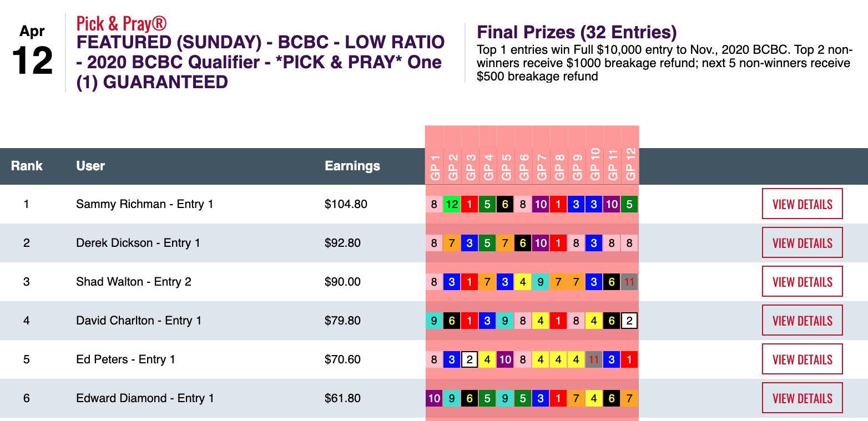Viewport: 868px width, 421px height.
Task: Sort by the Earnings column header
Action: 352,166
